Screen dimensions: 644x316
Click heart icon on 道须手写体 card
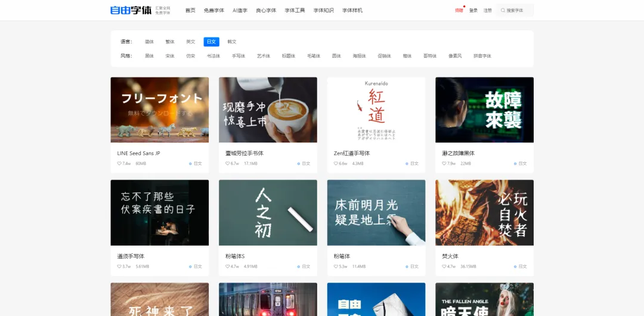(119, 267)
